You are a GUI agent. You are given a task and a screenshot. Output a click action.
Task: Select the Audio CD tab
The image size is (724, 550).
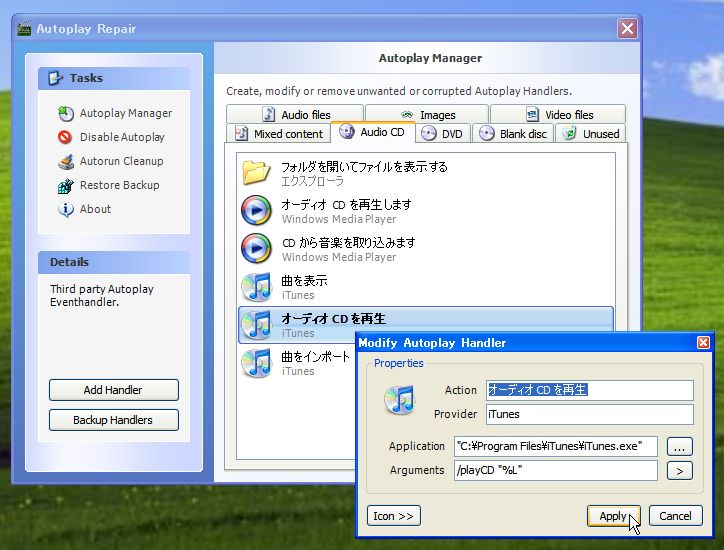coord(373,132)
